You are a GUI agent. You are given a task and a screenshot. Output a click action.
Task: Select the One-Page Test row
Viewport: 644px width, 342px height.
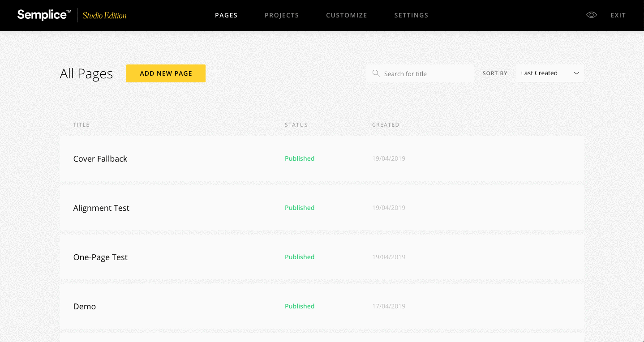(x=100, y=257)
